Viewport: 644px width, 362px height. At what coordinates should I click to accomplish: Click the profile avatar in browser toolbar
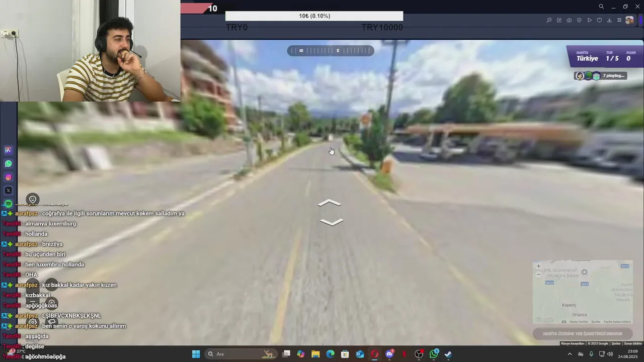click(629, 20)
